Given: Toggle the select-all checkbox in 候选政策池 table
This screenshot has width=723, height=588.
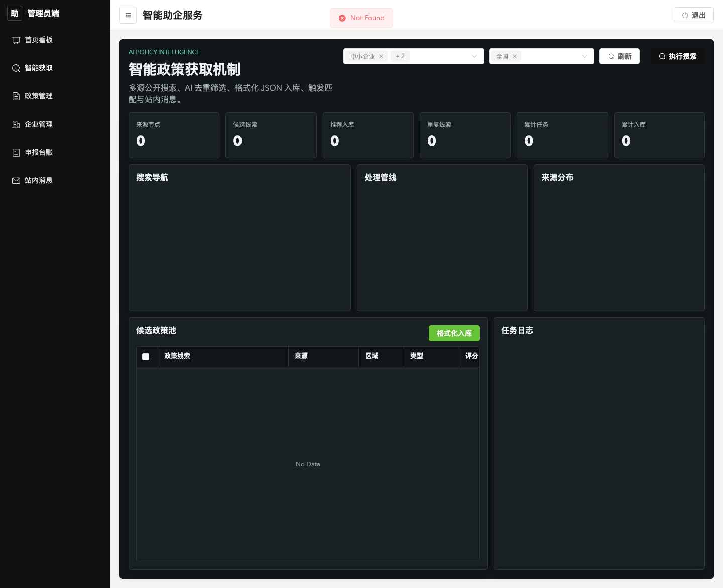Looking at the screenshot, I should pyautogui.click(x=146, y=357).
